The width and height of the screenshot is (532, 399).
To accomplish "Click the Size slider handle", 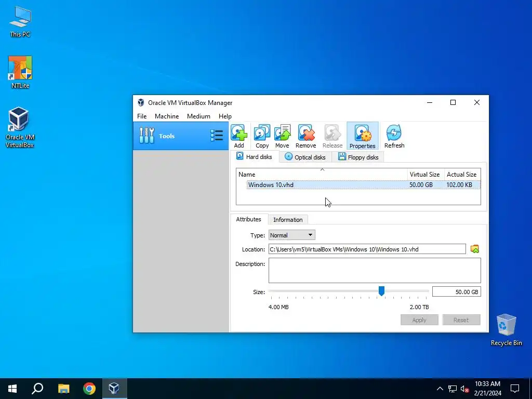I will tap(381, 291).
